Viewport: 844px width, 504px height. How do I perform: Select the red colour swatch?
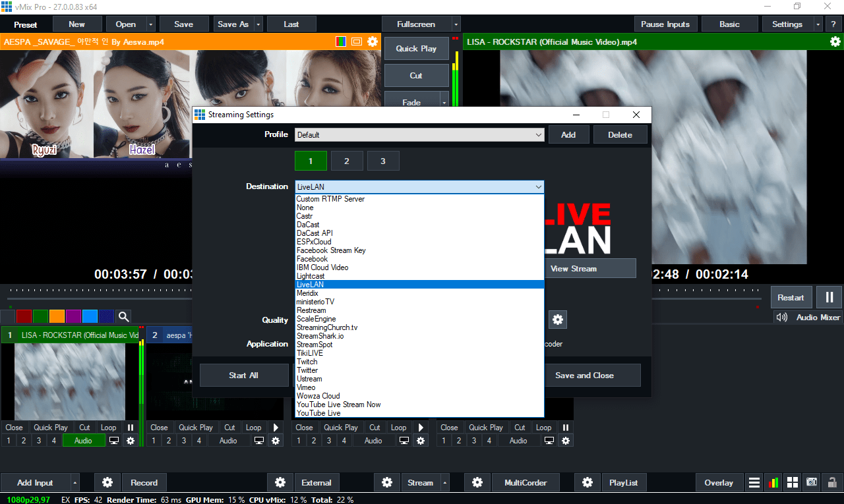tap(24, 316)
